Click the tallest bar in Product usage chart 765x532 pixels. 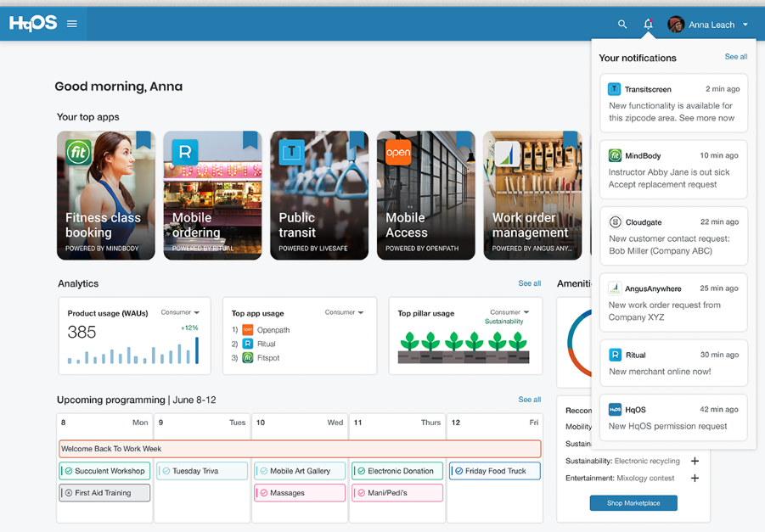pyautogui.click(x=197, y=350)
